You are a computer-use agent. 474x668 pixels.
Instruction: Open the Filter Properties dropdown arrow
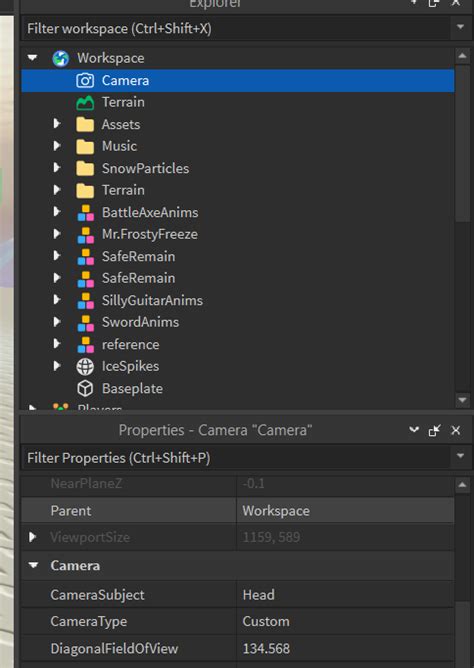pos(460,456)
